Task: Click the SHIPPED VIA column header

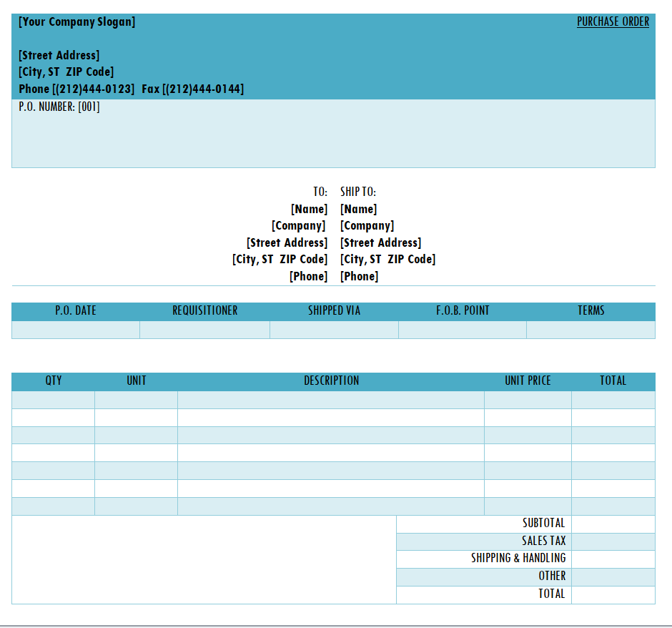Action: pos(335,311)
